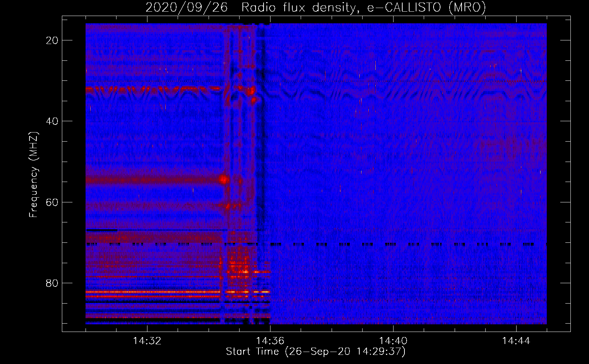The width and height of the screenshot is (589, 364).
Task: Click the 60 frequency tick label
Action: click(x=52, y=202)
